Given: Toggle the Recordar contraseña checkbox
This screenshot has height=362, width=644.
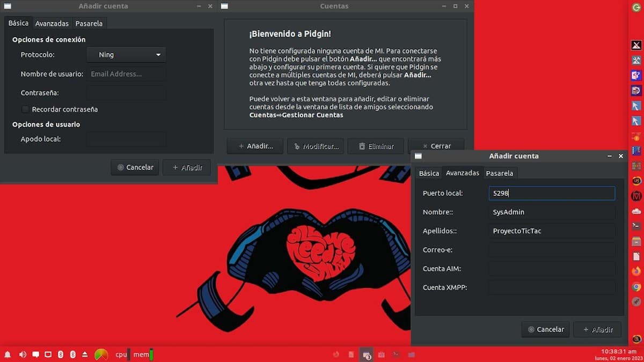Looking at the screenshot, I should [x=25, y=109].
